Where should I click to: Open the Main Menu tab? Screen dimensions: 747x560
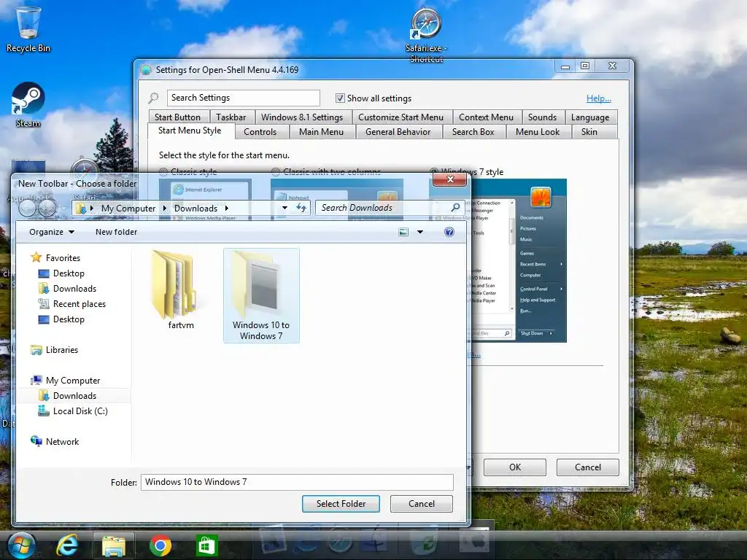[x=321, y=132]
